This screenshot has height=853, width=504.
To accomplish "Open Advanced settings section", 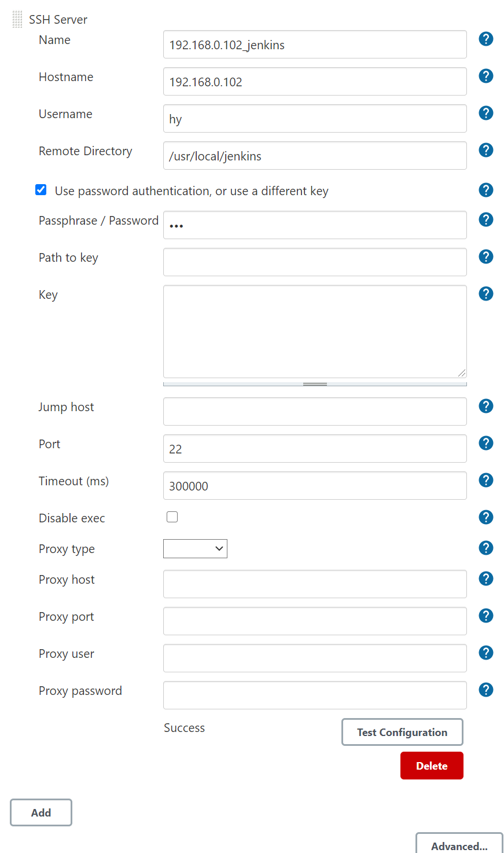I will [x=459, y=845].
